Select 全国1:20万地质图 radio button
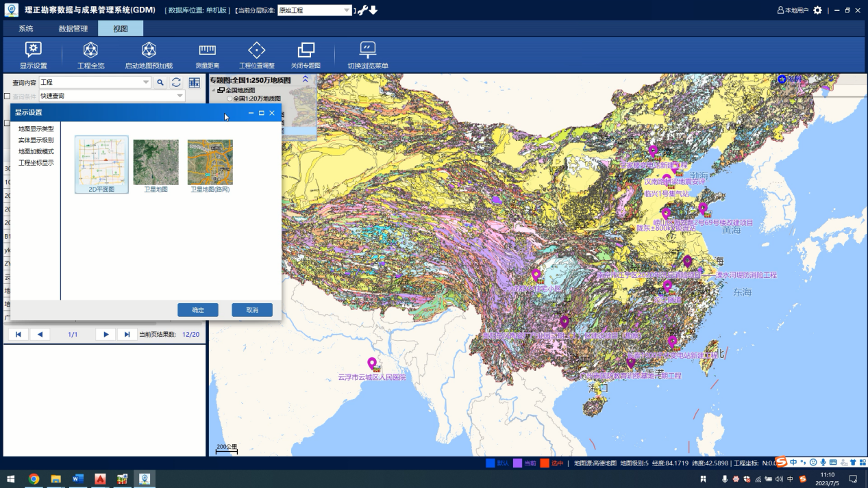 click(x=230, y=99)
